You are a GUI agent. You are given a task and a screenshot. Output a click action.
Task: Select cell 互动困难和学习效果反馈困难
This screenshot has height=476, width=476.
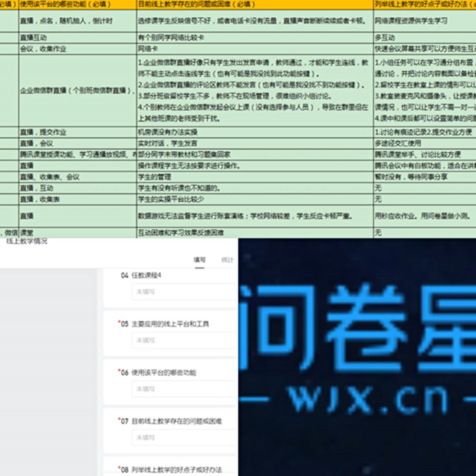(x=255, y=233)
